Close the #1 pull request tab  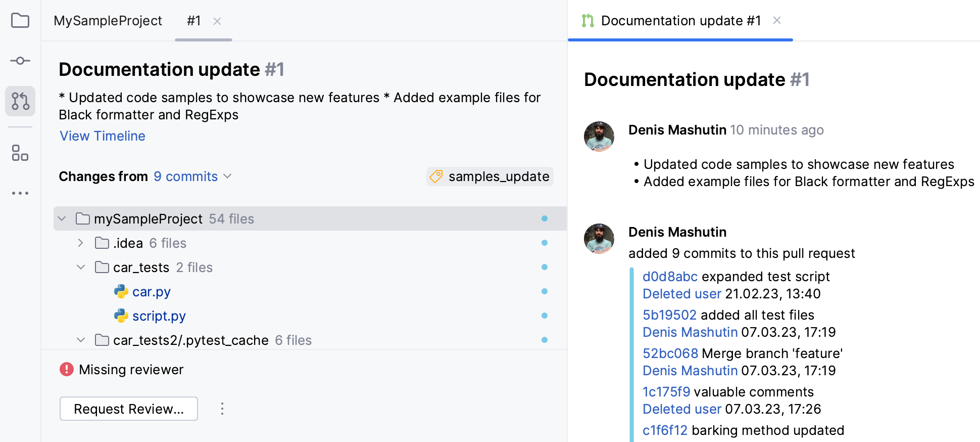[217, 21]
